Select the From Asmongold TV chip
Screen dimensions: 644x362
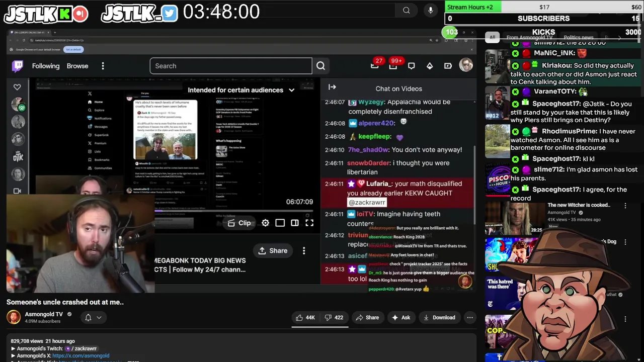click(529, 37)
